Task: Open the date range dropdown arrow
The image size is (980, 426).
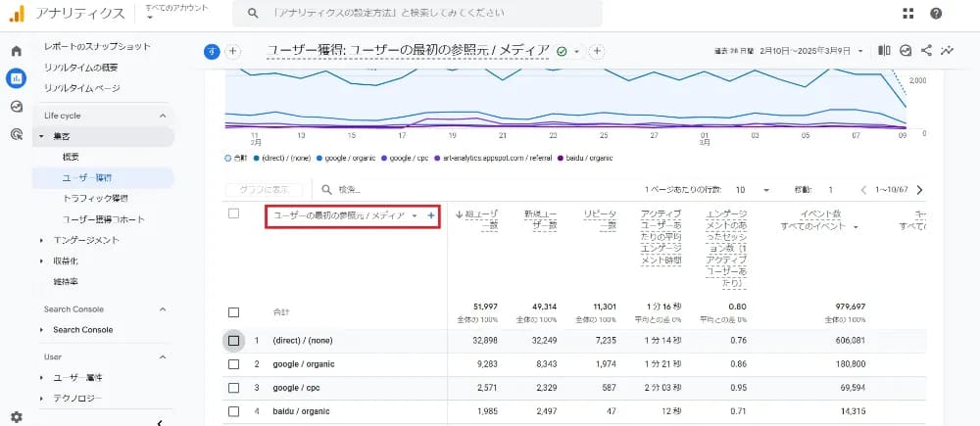Action: 860,51
